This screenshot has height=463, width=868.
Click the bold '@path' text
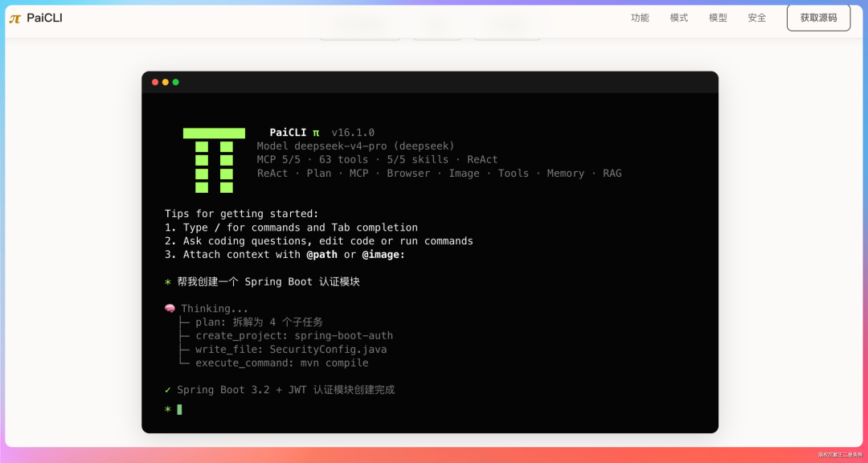[x=321, y=255]
